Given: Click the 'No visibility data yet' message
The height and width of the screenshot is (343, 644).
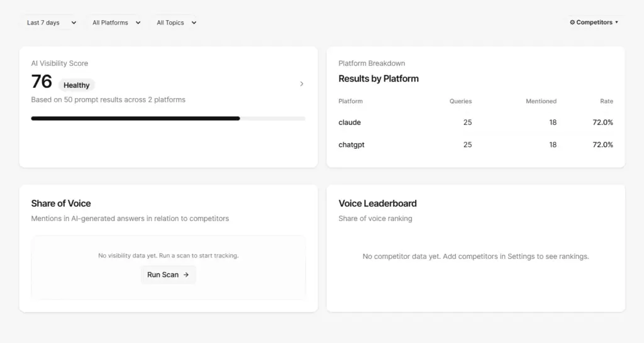Looking at the screenshot, I should coord(168,255).
